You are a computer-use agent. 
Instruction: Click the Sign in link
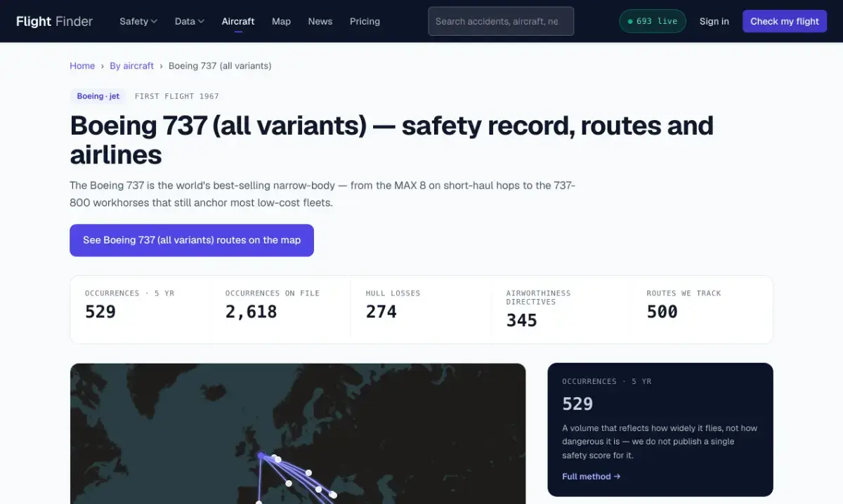[714, 21]
